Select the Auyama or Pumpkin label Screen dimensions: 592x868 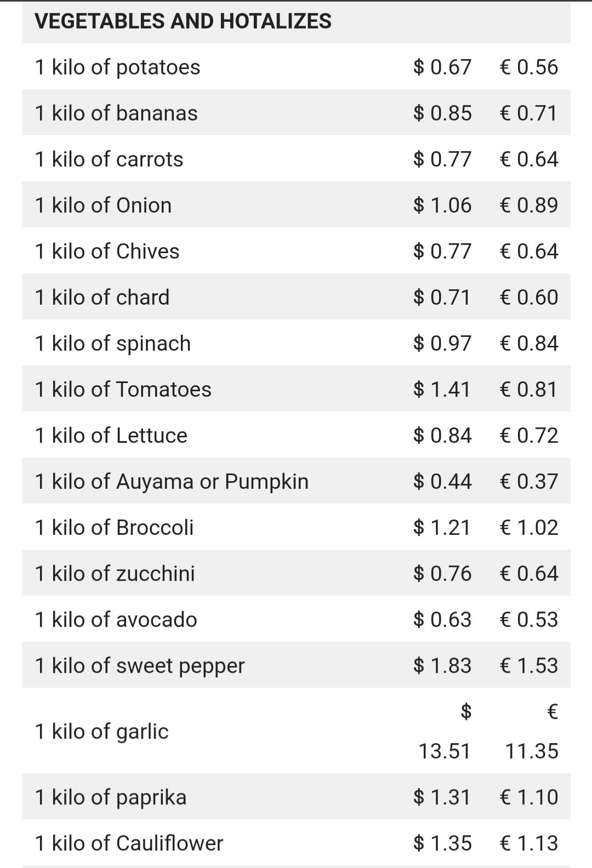(212, 482)
